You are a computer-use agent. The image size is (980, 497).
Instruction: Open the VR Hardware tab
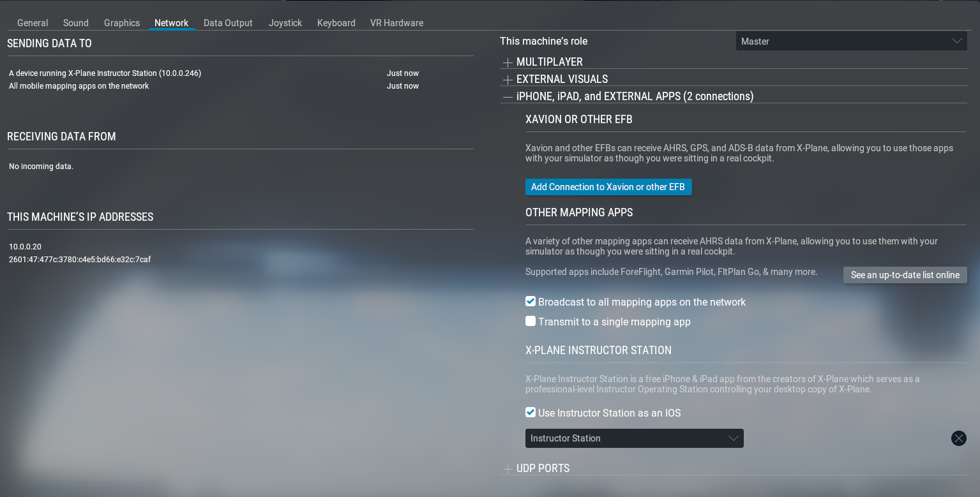[396, 23]
